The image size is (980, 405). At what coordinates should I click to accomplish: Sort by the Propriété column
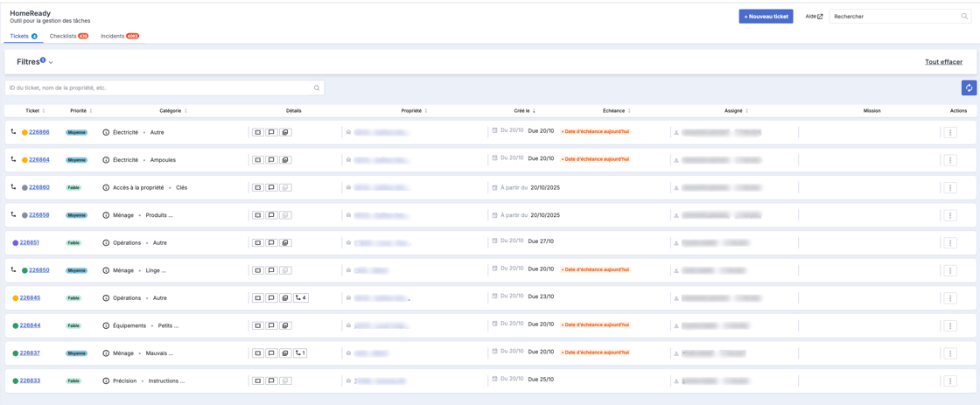(414, 110)
